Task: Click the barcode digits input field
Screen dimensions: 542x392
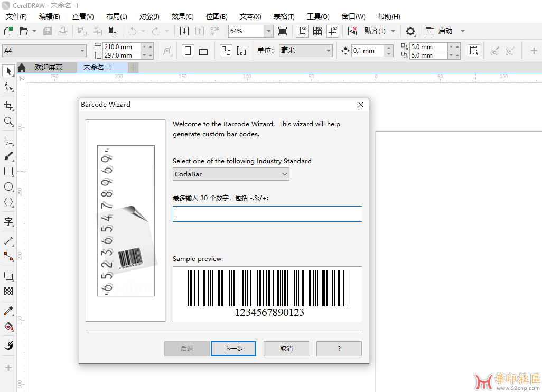Action: pyautogui.click(x=267, y=214)
